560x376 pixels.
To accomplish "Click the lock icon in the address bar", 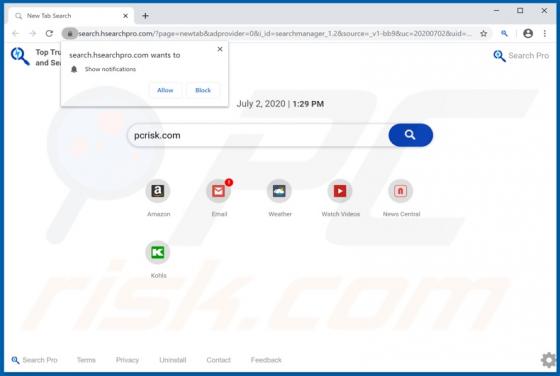I will pyautogui.click(x=70, y=34).
